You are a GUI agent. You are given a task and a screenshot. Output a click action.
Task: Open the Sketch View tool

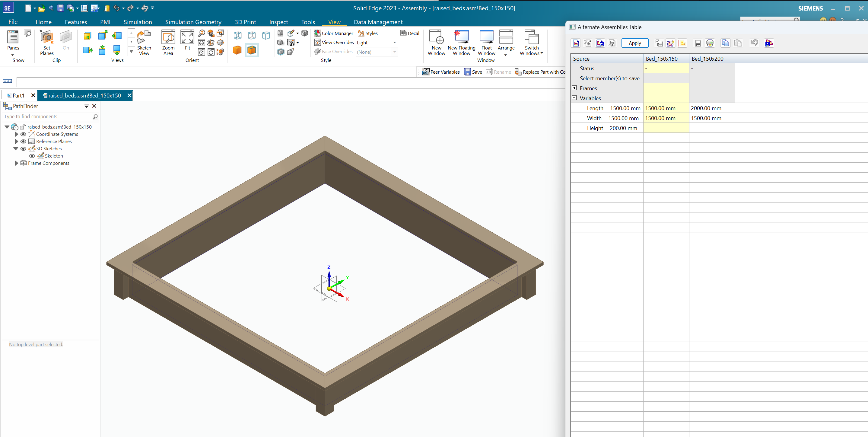(144, 43)
